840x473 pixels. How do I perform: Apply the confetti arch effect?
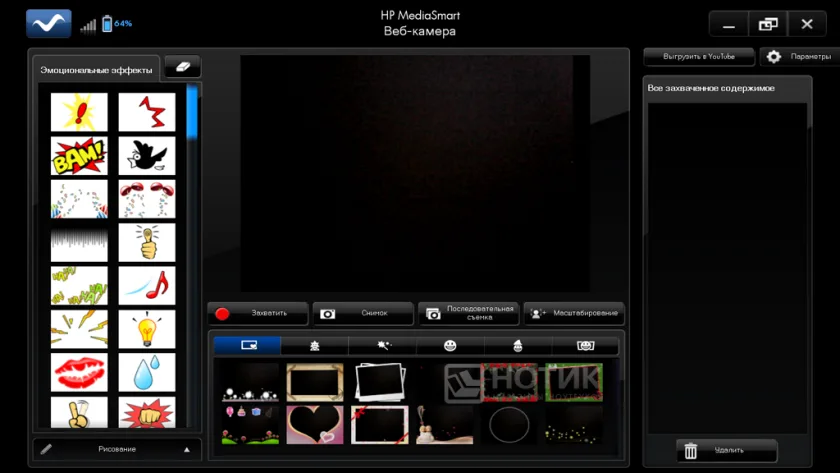tap(79, 199)
